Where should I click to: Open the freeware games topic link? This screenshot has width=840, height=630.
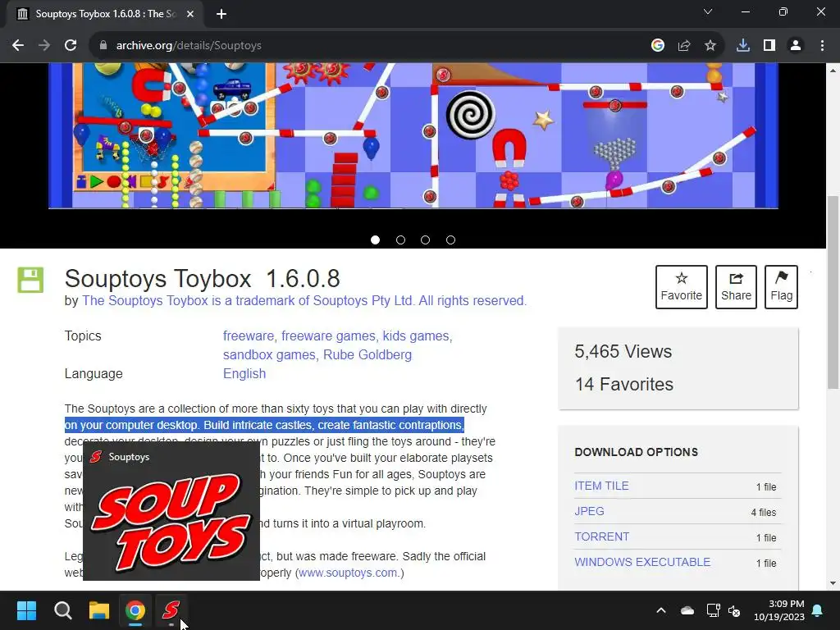click(328, 336)
